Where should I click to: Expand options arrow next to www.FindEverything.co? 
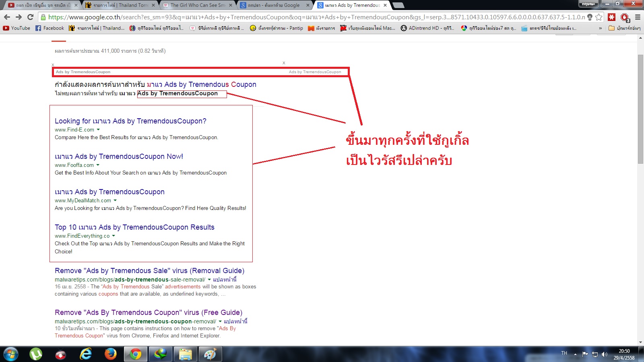(114, 236)
